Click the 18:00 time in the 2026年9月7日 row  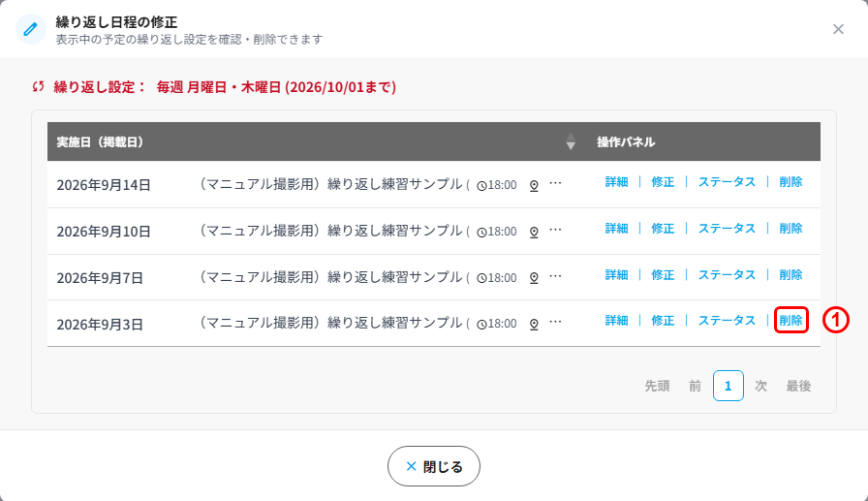[x=502, y=278]
